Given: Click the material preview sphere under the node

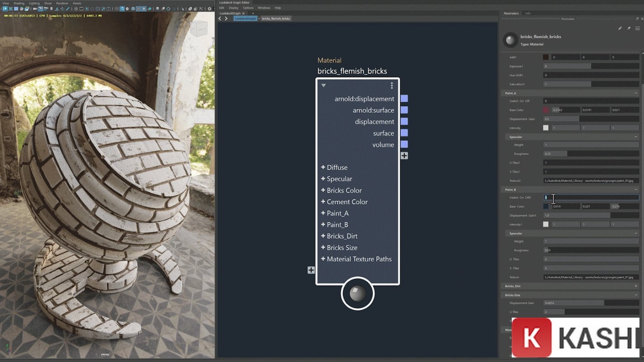Looking at the screenshot, I should [357, 294].
